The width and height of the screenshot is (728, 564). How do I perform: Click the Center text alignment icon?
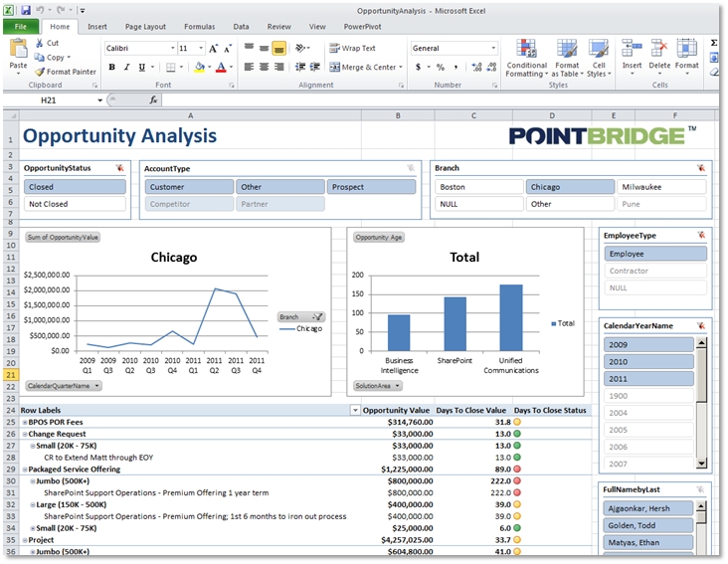265,68
